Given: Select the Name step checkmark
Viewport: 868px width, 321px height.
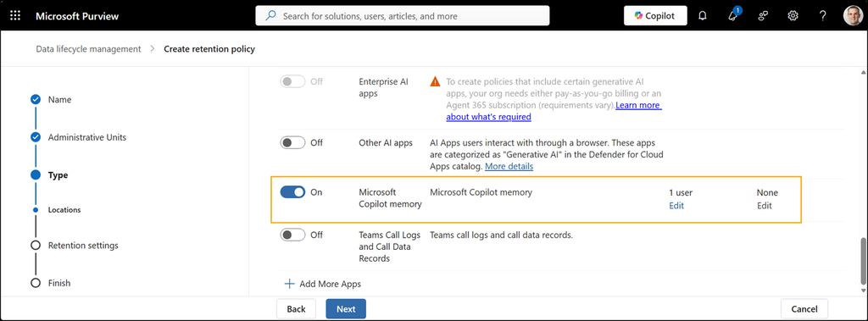Looking at the screenshot, I should 36,100.
